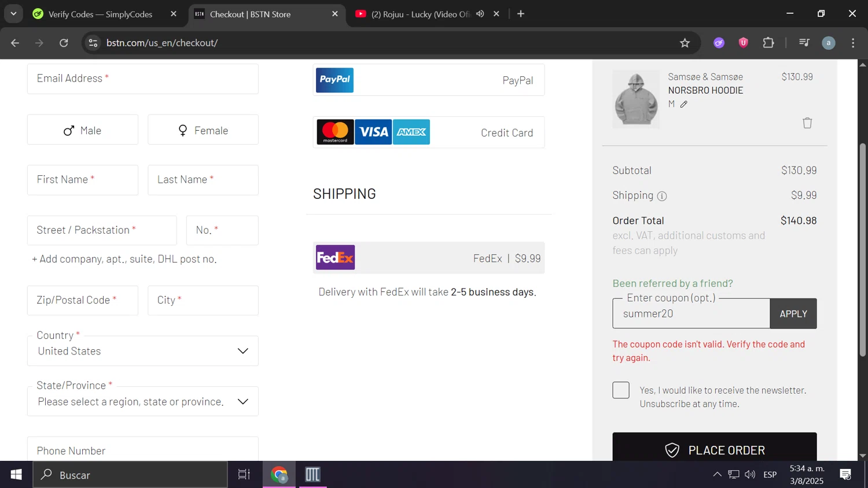The width and height of the screenshot is (868, 488).
Task: Open a new browser tab
Action: (x=521, y=14)
